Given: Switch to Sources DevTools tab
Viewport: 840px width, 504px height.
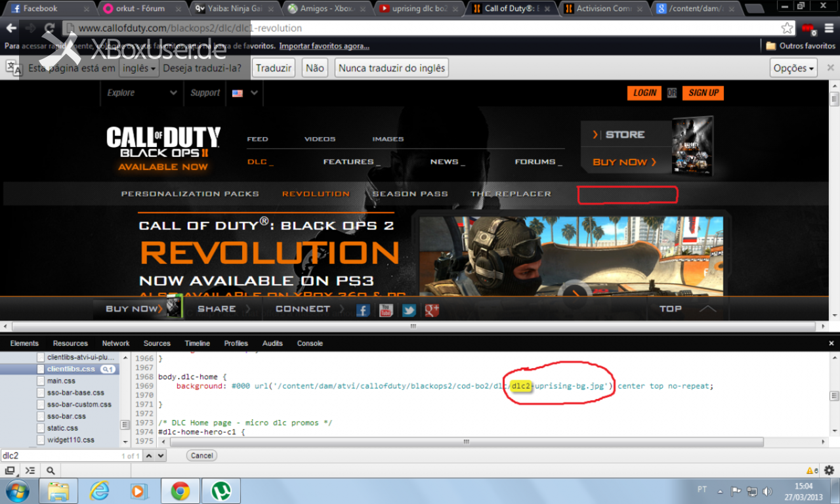Looking at the screenshot, I should coord(157,343).
